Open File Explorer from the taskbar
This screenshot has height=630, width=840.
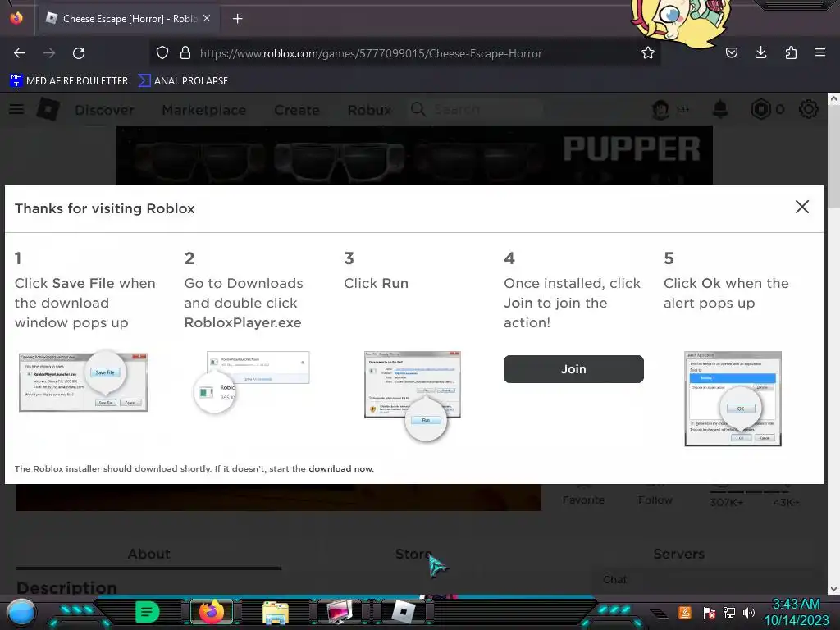click(x=276, y=613)
